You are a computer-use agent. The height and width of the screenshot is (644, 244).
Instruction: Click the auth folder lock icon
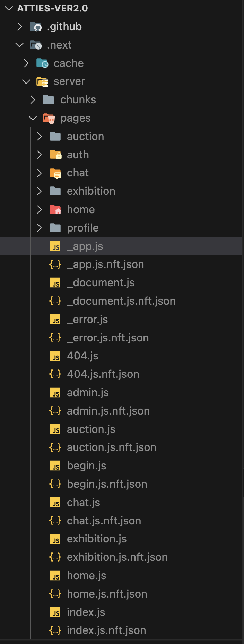pyautogui.click(x=55, y=155)
